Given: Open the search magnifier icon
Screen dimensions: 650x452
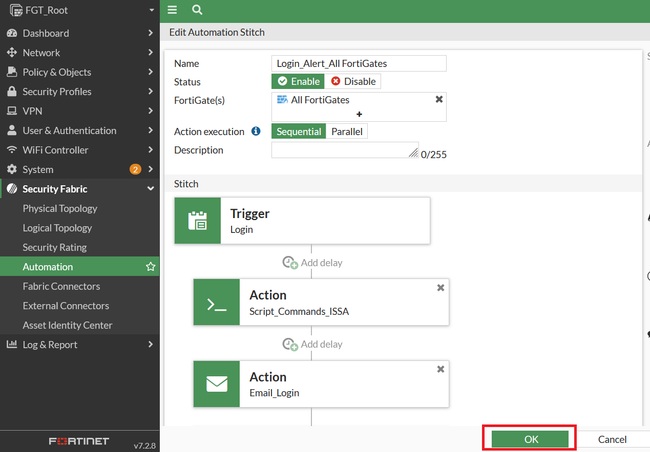Looking at the screenshot, I should click(197, 10).
